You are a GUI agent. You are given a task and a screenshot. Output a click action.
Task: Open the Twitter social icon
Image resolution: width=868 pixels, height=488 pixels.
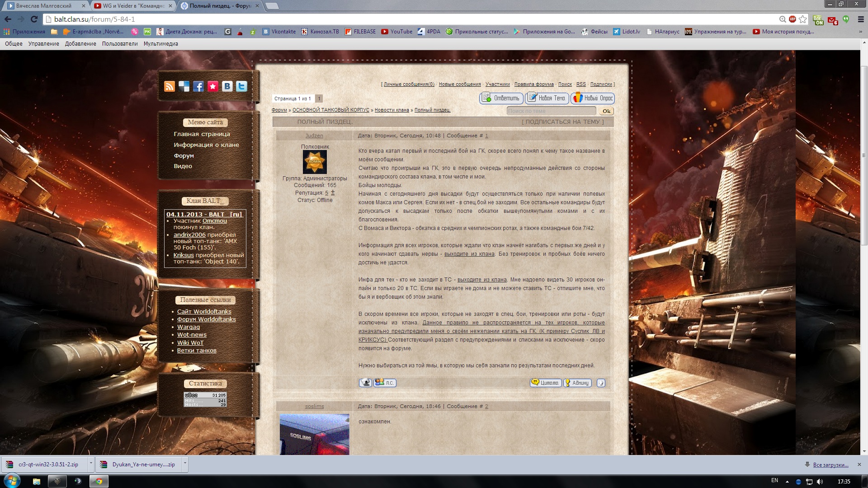[x=242, y=86]
